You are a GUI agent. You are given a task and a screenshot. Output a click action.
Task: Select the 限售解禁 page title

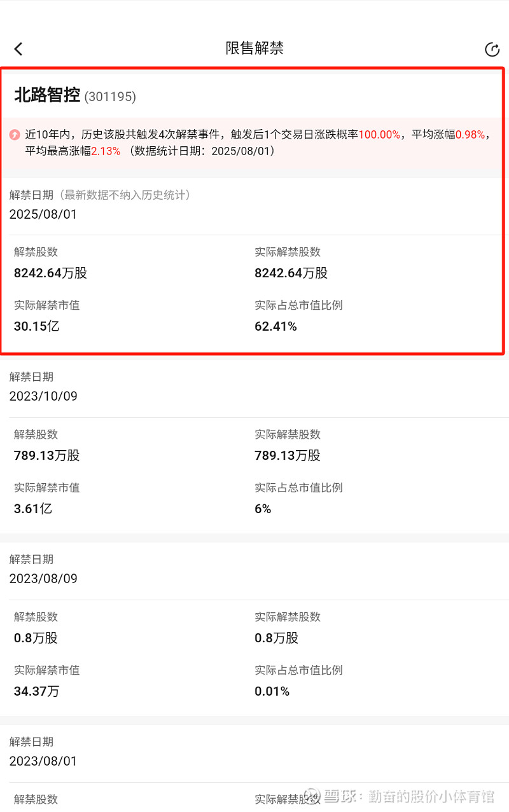(254, 48)
